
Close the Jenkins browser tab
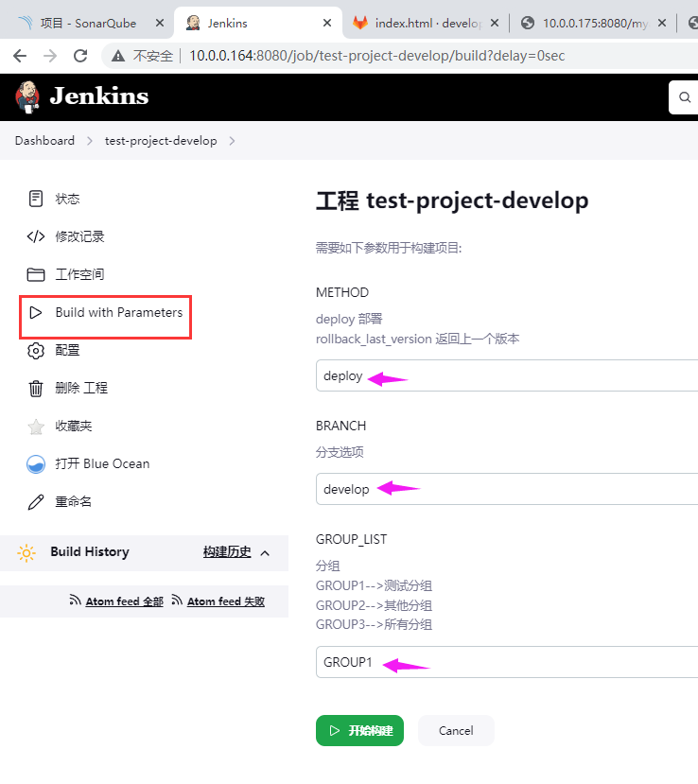327,23
